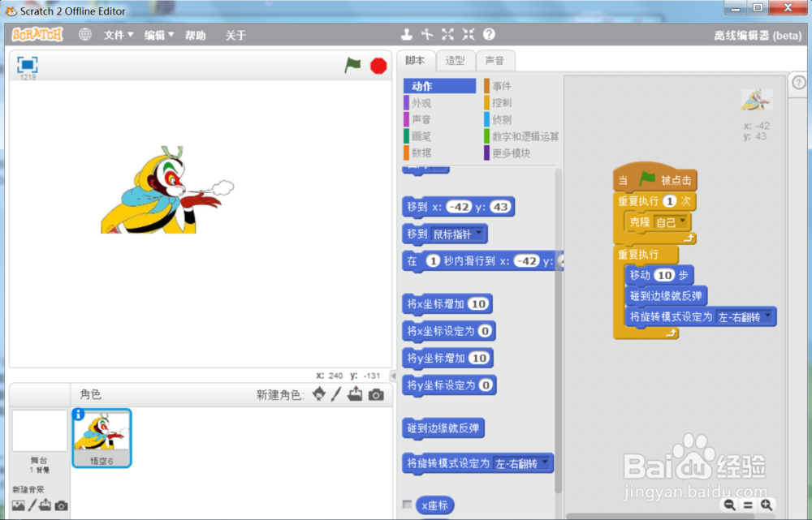Select the 外观 block category
The image size is (812, 520).
[439, 103]
